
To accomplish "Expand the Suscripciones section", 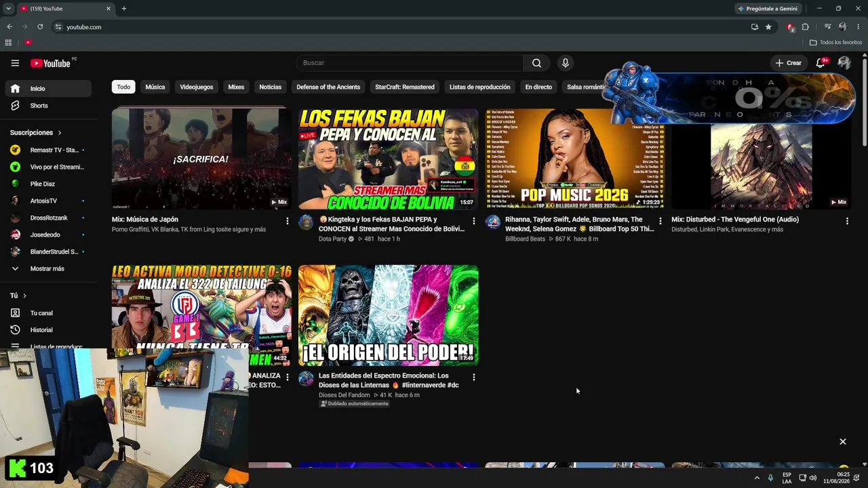I will pos(35,133).
